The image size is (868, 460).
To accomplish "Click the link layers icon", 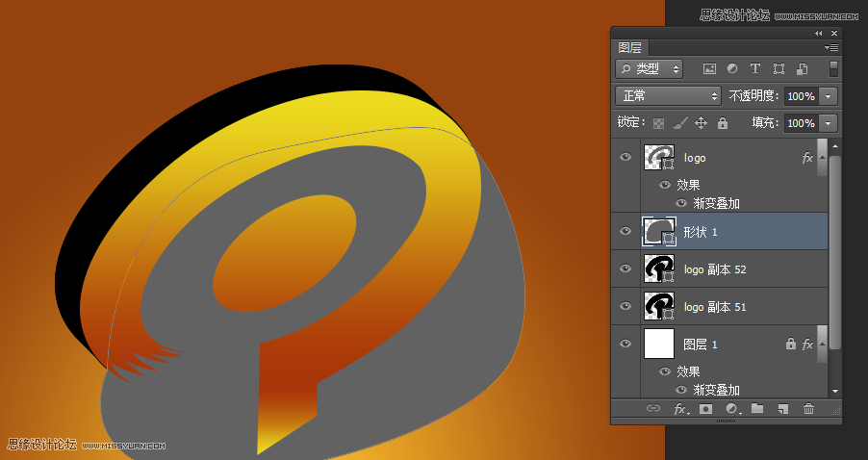I will click(653, 409).
